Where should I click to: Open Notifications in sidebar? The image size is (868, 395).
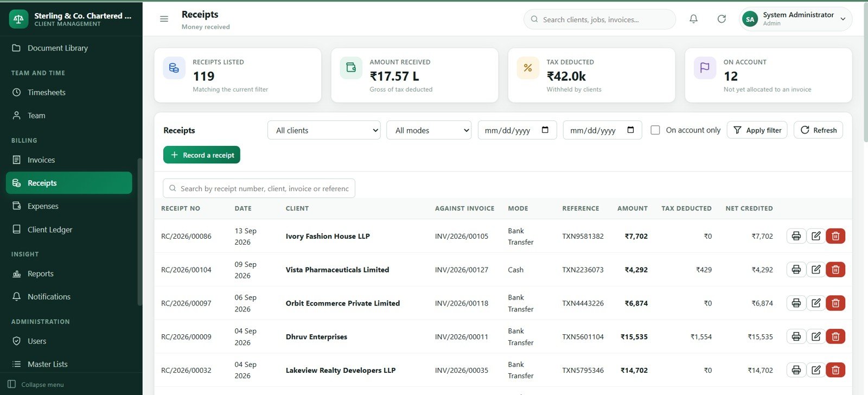click(x=69, y=297)
